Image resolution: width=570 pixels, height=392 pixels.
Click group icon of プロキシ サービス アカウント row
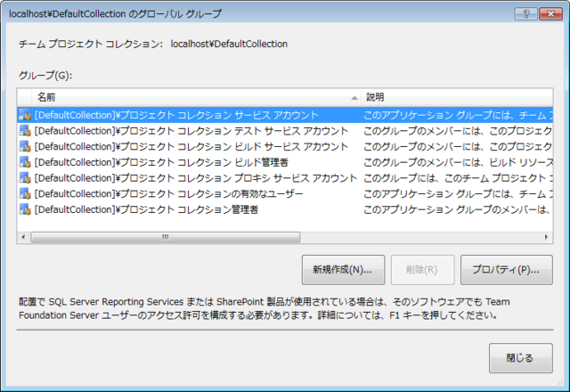pos(25,178)
